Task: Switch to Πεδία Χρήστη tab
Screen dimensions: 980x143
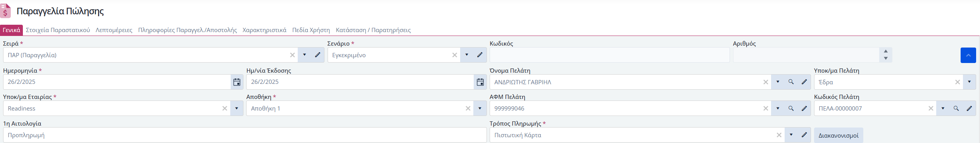Action: coord(311,30)
